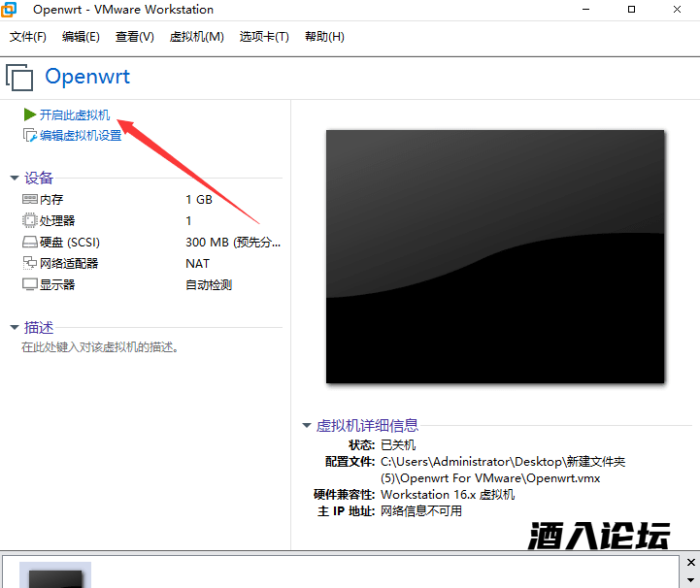Select the 网络适配器 device label
The width and height of the screenshot is (700, 588).
pos(69,264)
